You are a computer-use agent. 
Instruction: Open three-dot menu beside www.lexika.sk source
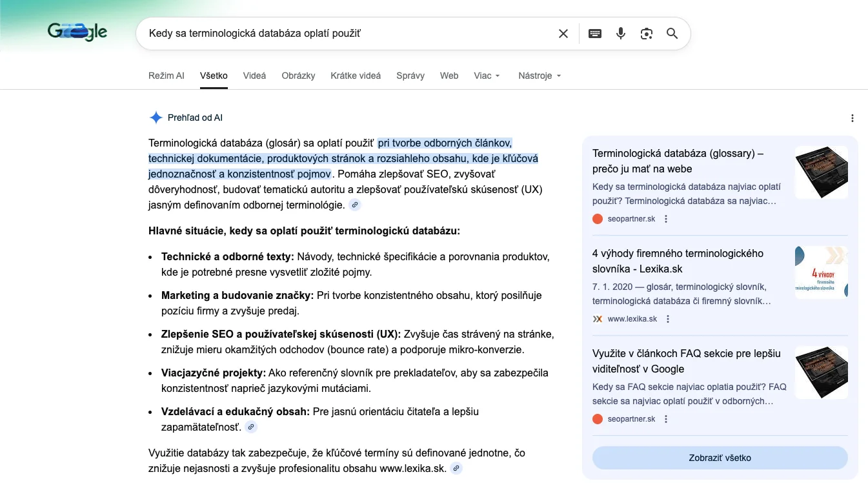(x=668, y=319)
